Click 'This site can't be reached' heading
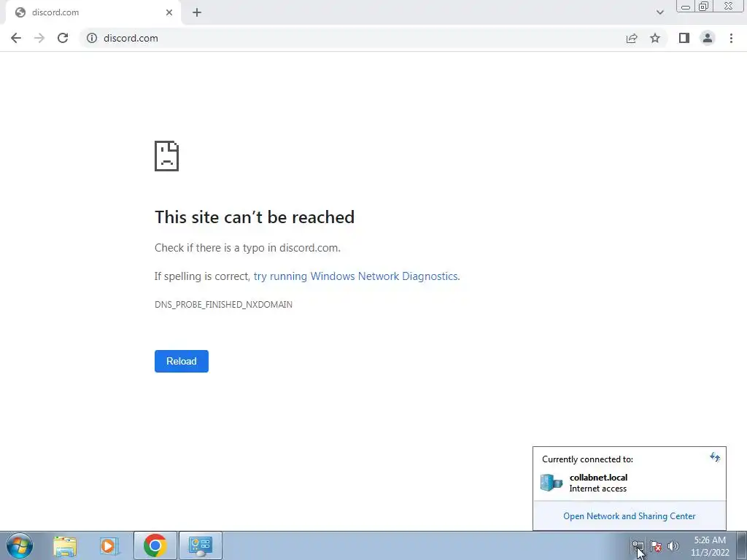This screenshot has height=560, width=747. [255, 217]
